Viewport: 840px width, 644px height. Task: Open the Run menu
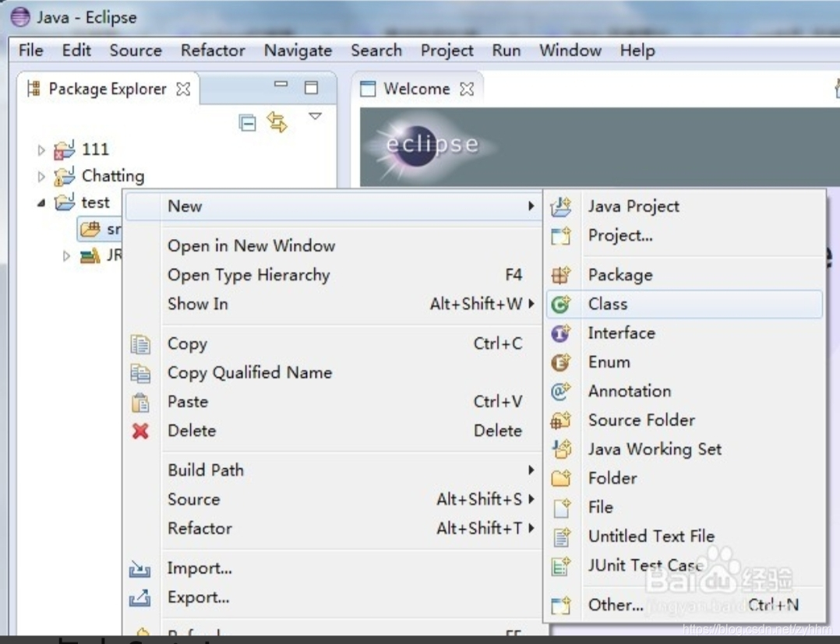point(506,51)
